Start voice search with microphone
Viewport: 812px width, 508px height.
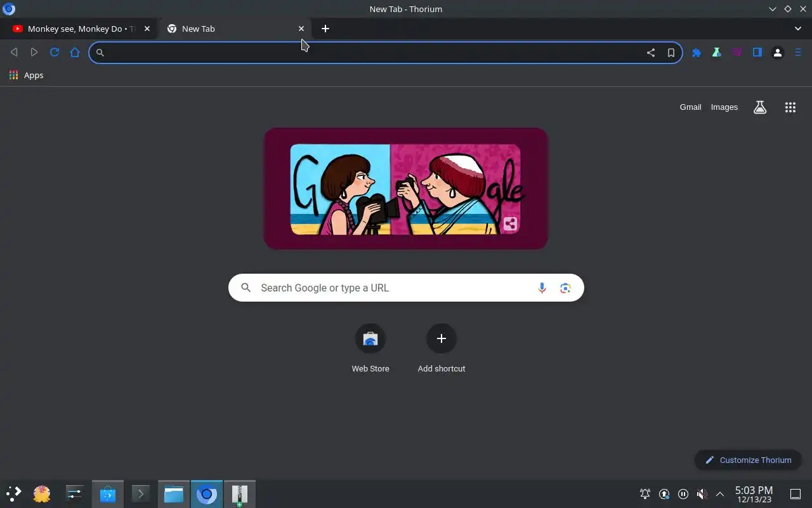tap(542, 288)
